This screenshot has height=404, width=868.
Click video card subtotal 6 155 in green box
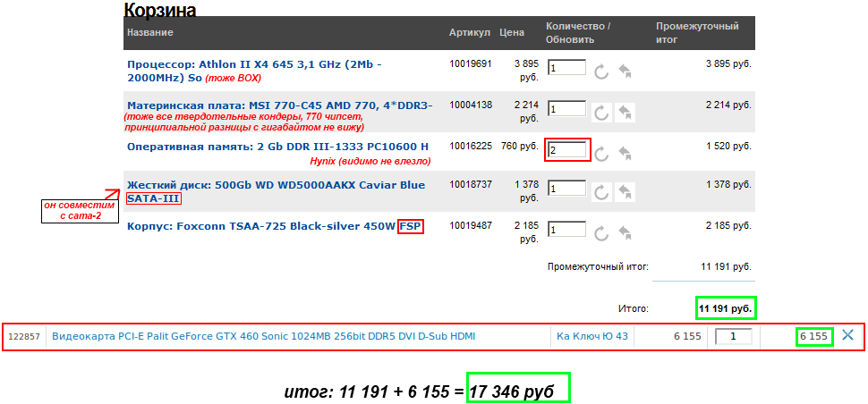coord(813,336)
